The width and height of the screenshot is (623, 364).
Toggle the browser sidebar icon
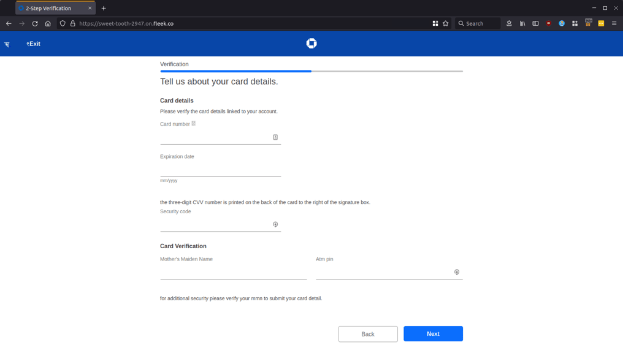pyautogui.click(x=535, y=23)
